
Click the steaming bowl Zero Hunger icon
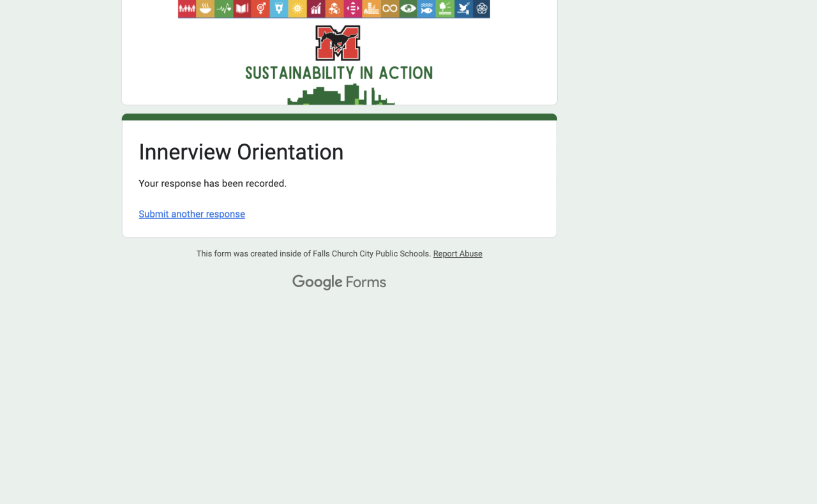click(x=206, y=9)
